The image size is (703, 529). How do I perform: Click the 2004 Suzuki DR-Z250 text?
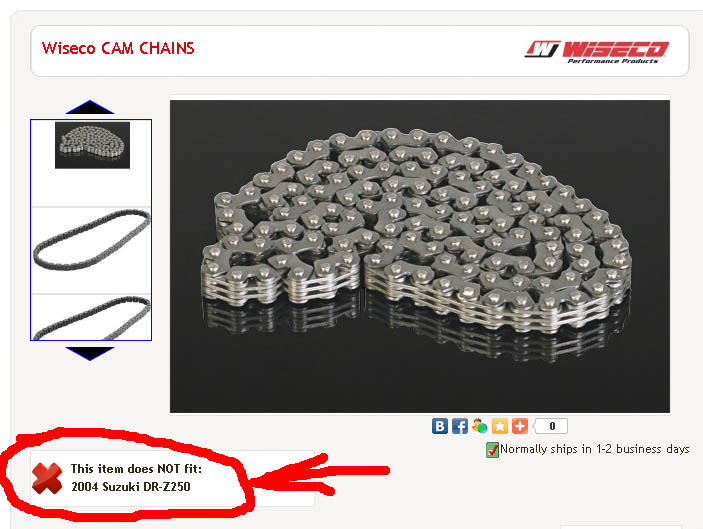(x=130, y=486)
